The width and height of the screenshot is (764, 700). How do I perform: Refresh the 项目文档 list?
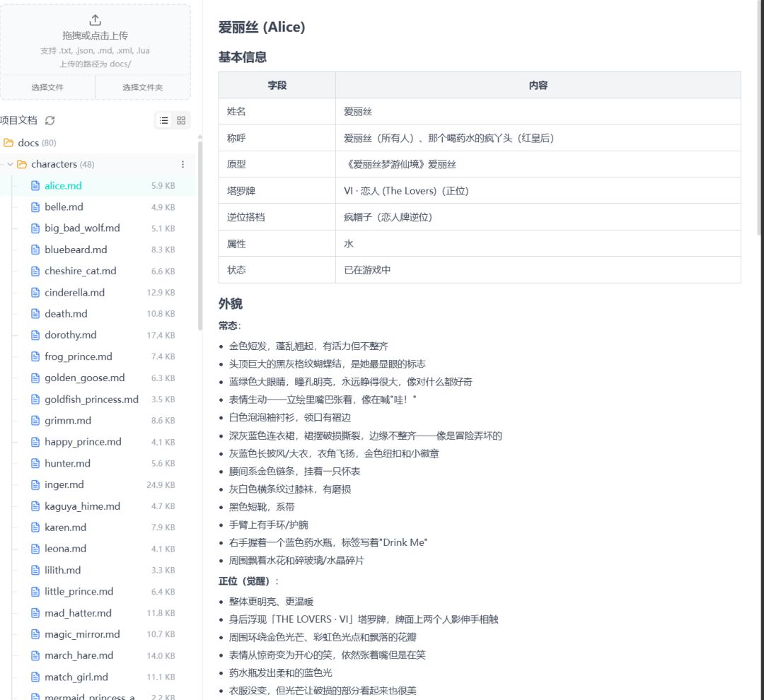click(x=50, y=120)
